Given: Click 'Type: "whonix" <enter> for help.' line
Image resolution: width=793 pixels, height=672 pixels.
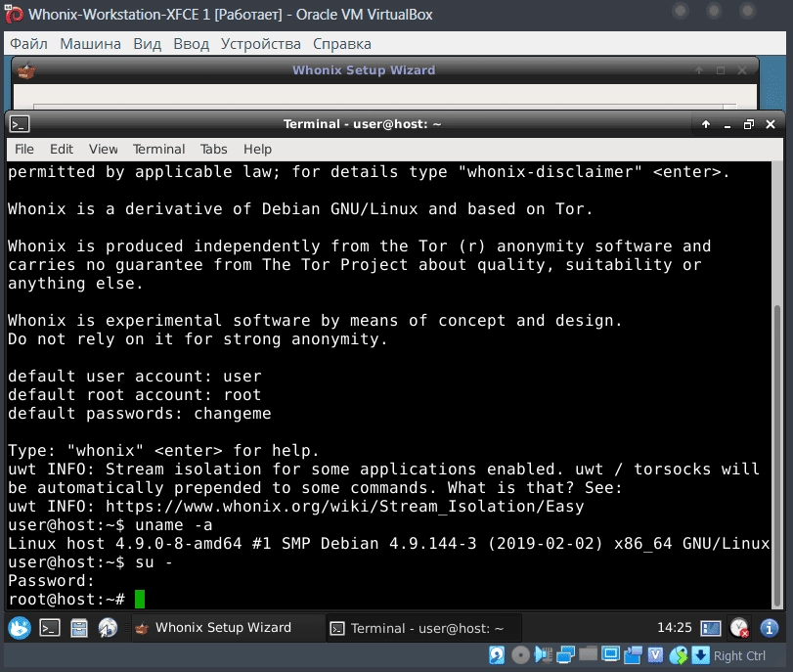Looking at the screenshot, I should tap(163, 450).
